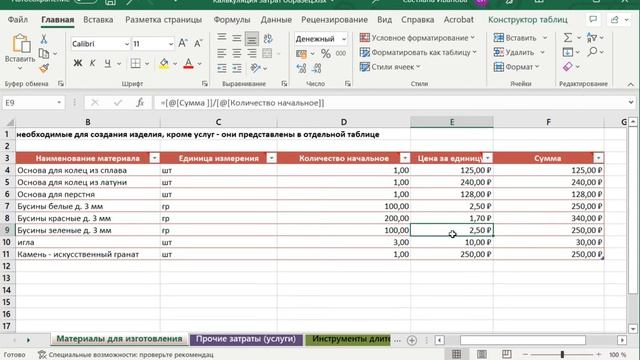The image size is (640, 360).
Task: Apply the yellow fill color
Action: point(164,63)
